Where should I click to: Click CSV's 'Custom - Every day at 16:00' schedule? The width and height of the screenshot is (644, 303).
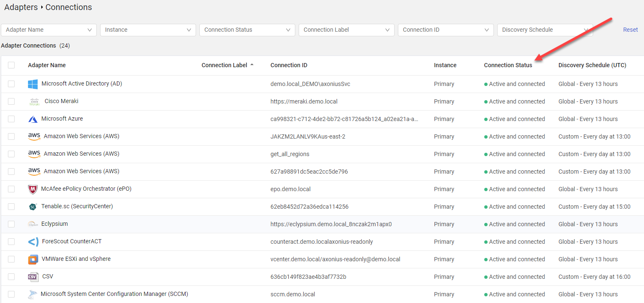click(x=594, y=277)
